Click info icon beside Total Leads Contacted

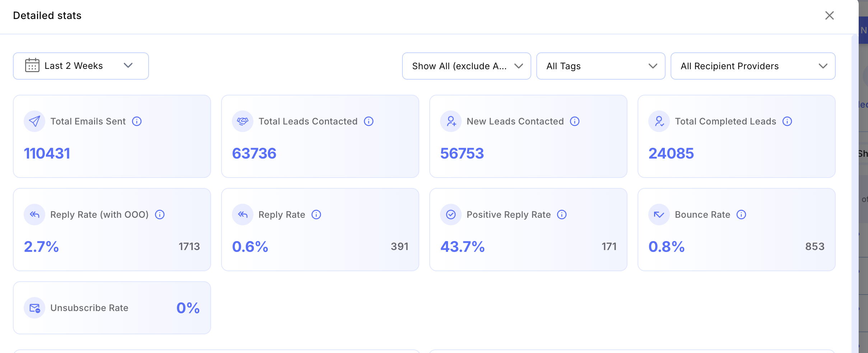click(x=369, y=121)
